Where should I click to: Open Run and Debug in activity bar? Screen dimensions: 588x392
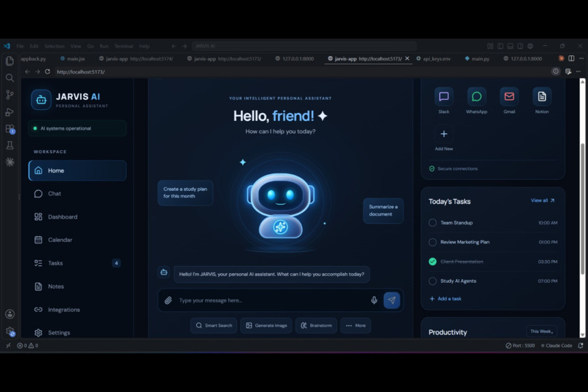click(x=9, y=112)
